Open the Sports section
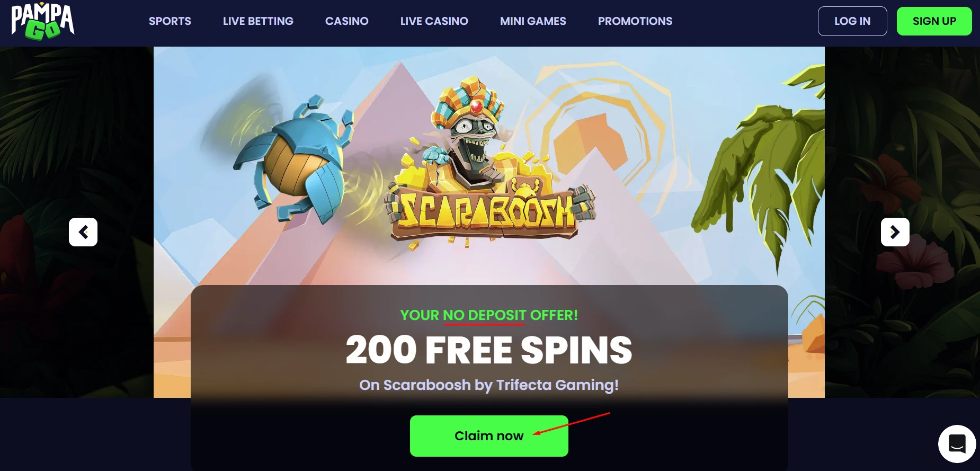Viewport: 980px width, 471px height. pyautogui.click(x=170, y=21)
